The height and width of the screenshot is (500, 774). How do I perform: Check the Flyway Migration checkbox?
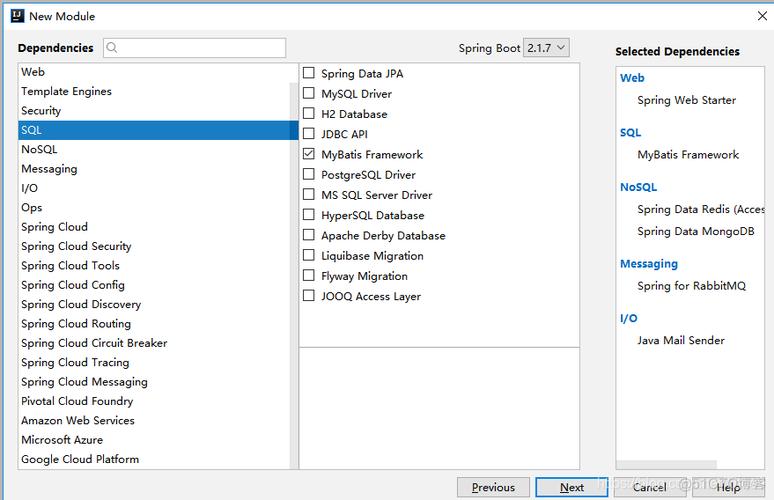(x=309, y=275)
